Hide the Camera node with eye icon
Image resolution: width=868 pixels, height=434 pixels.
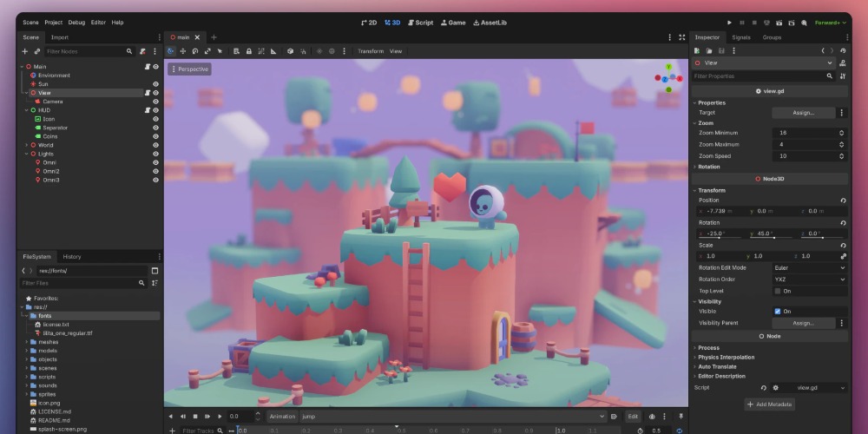(x=156, y=102)
